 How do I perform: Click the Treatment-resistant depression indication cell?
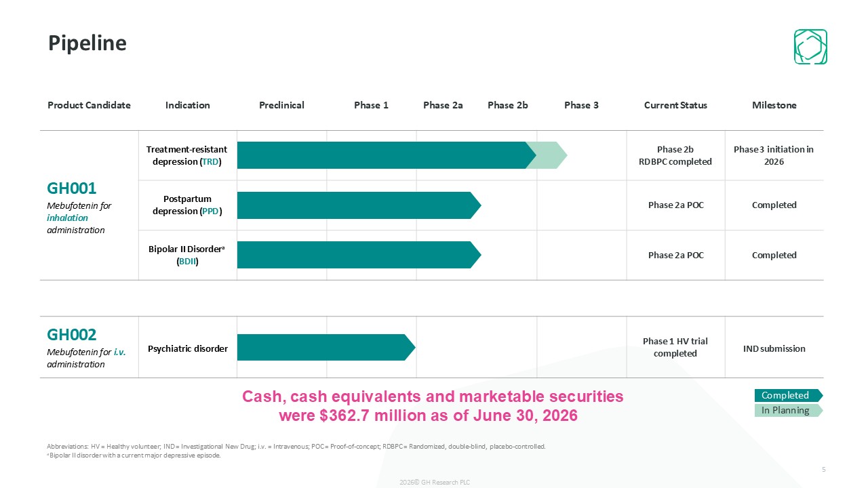pos(187,155)
